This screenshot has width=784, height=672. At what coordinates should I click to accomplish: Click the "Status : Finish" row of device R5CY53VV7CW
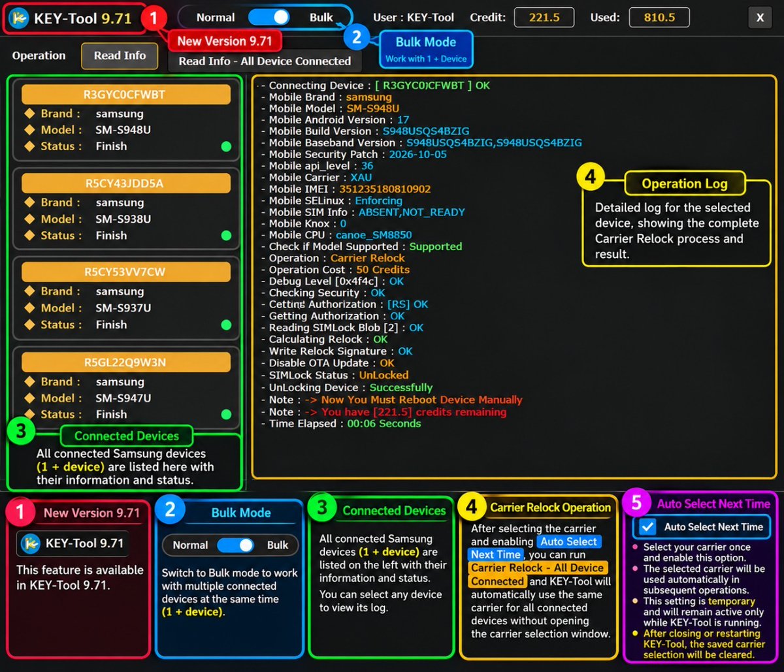point(76,325)
